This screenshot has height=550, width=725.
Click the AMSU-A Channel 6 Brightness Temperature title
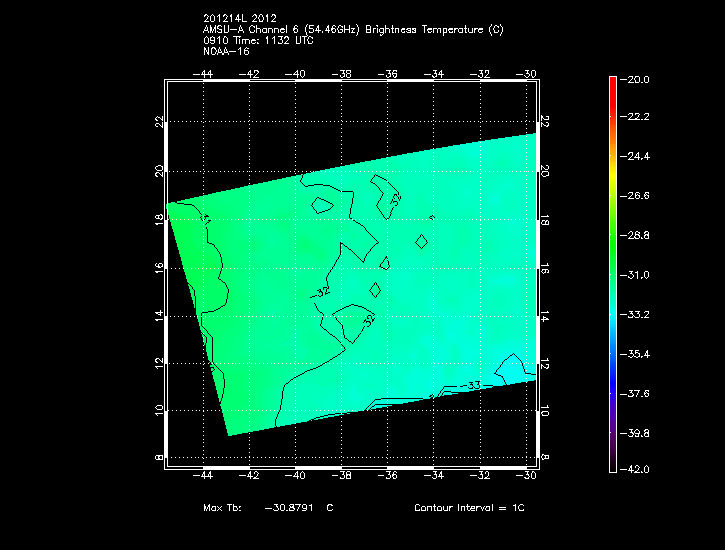(353, 30)
